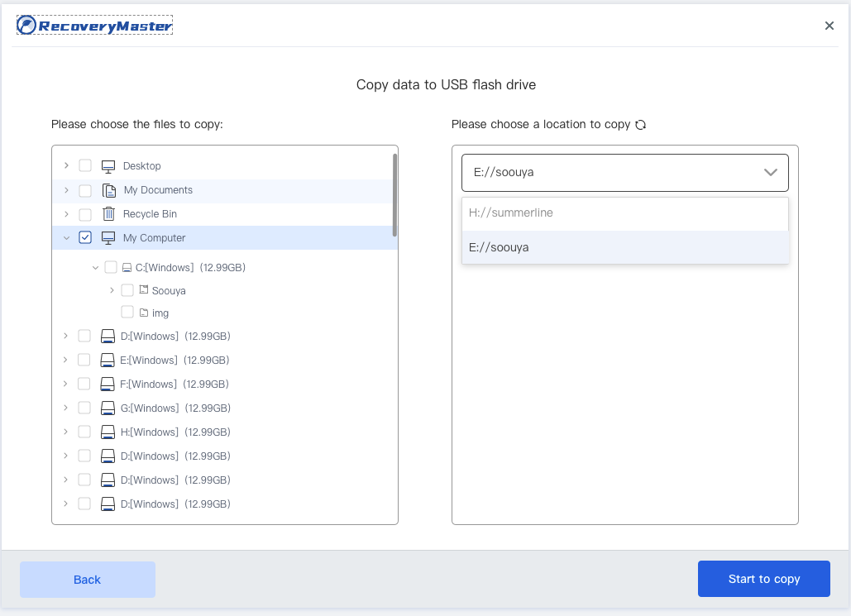
Task: Click the My Computer monitor icon
Action: click(108, 238)
